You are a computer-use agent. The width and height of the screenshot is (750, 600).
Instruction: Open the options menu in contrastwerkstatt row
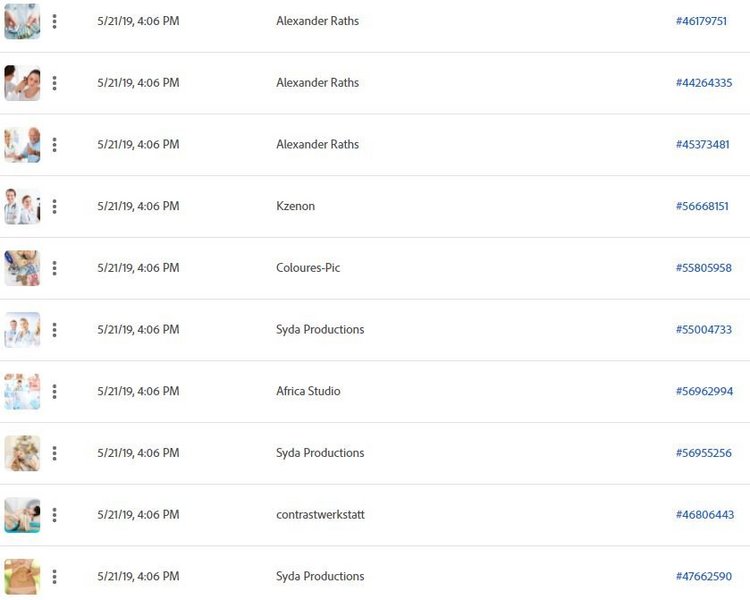[55, 515]
